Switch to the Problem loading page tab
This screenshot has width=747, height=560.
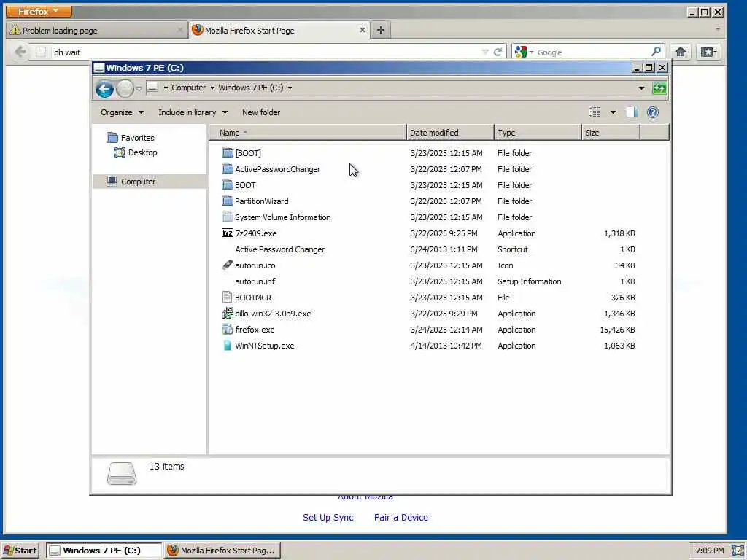96,31
